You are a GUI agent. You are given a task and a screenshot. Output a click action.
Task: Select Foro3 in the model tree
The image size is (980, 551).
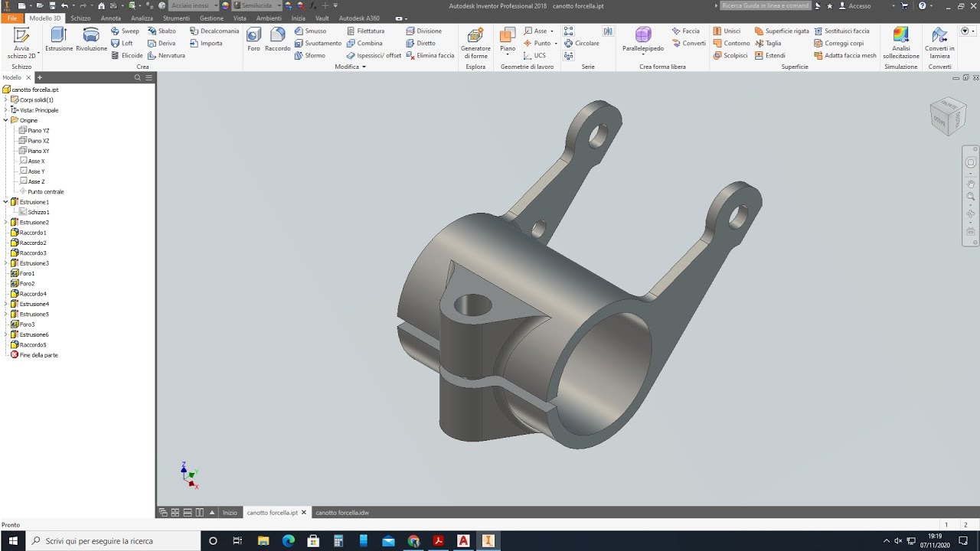(x=23, y=324)
